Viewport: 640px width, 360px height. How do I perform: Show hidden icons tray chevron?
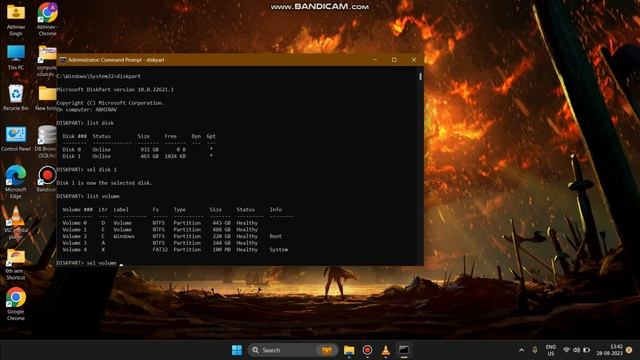(x=522, y=350)
